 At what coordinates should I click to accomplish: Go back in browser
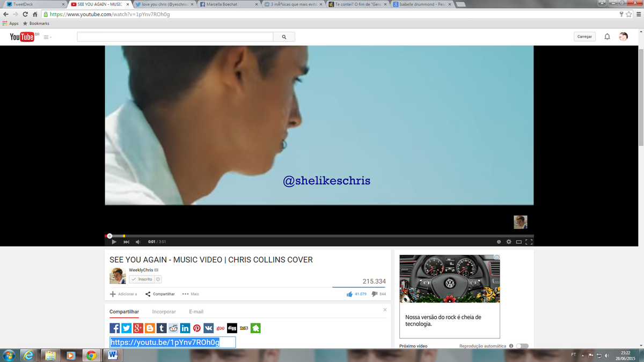point(5,14)
